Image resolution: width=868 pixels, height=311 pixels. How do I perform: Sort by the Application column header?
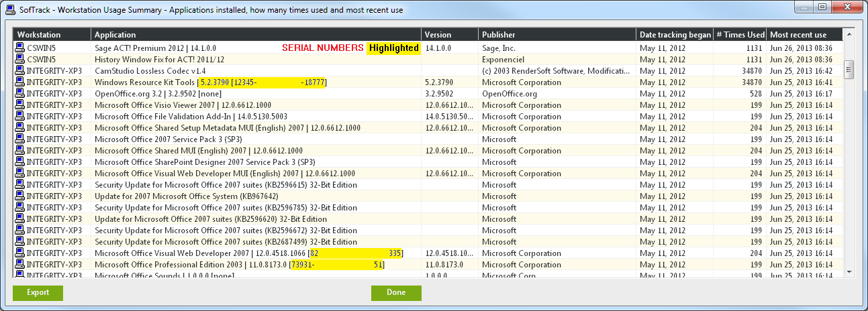[x=256, y=35]
